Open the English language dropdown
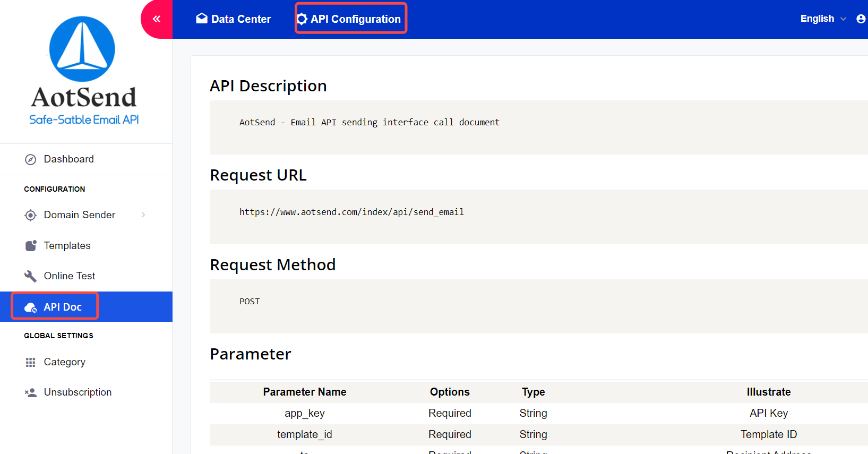This screenshot has height=454, width=868. tap(823, 19)
